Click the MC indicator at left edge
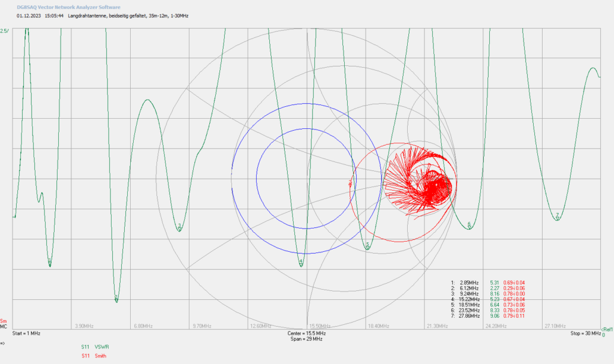 [3, 326]
